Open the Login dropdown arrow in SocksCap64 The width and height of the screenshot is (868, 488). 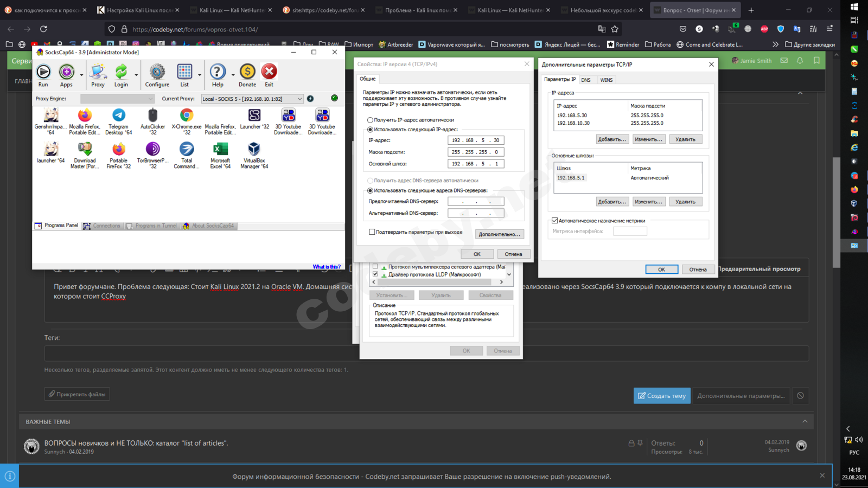(136, 75)
